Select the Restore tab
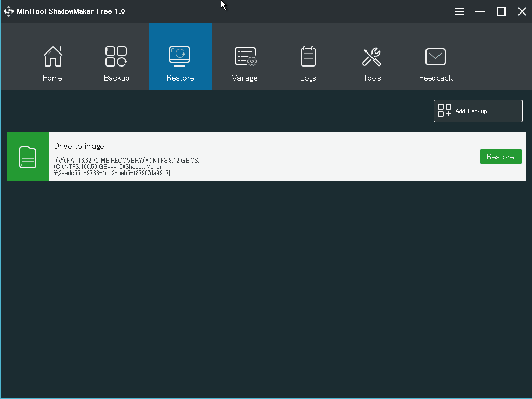This screenshot has width=532, height=399. tap(180, 57)
